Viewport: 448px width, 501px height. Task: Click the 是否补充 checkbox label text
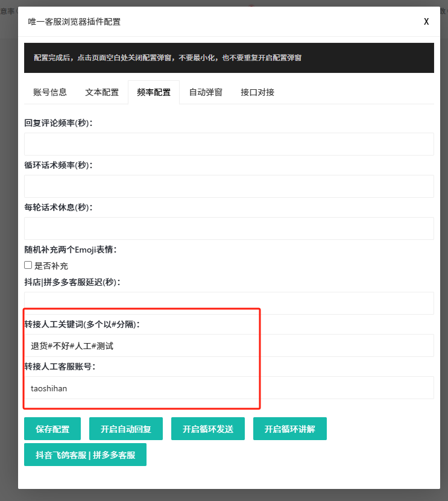pos(51,266)
